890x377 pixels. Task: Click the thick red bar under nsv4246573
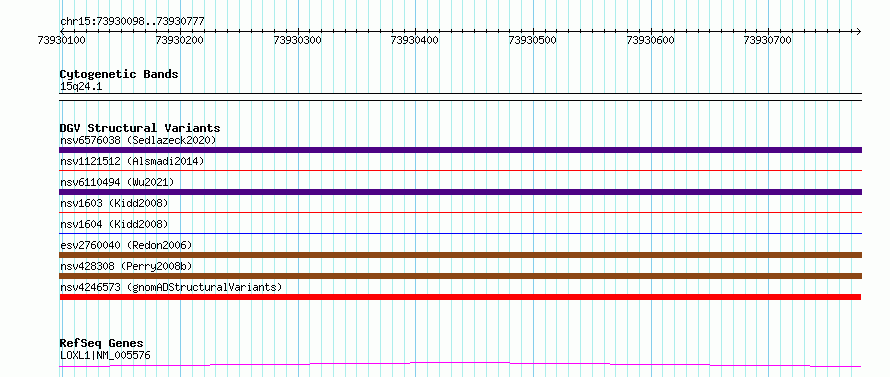(x=460, y=297)
